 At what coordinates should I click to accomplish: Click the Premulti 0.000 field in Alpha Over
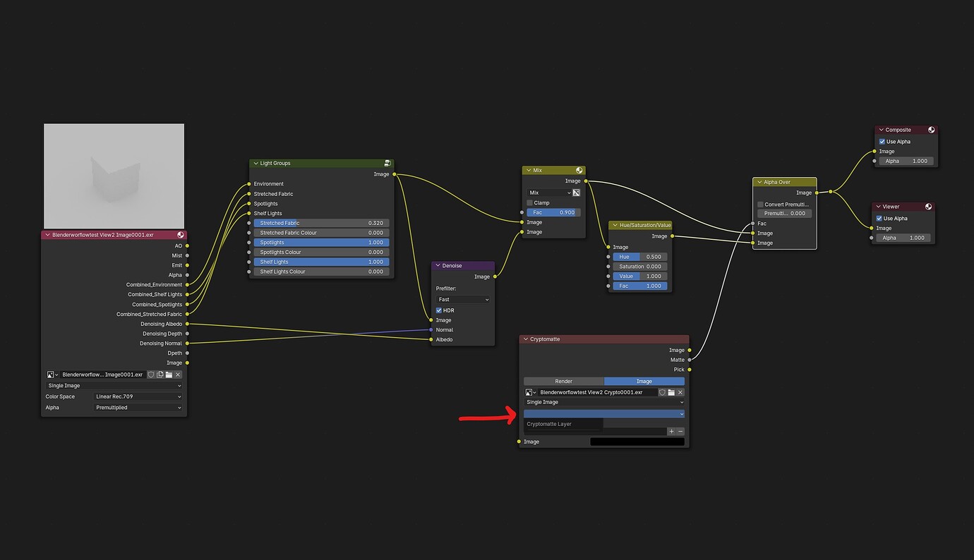(784, 213)
